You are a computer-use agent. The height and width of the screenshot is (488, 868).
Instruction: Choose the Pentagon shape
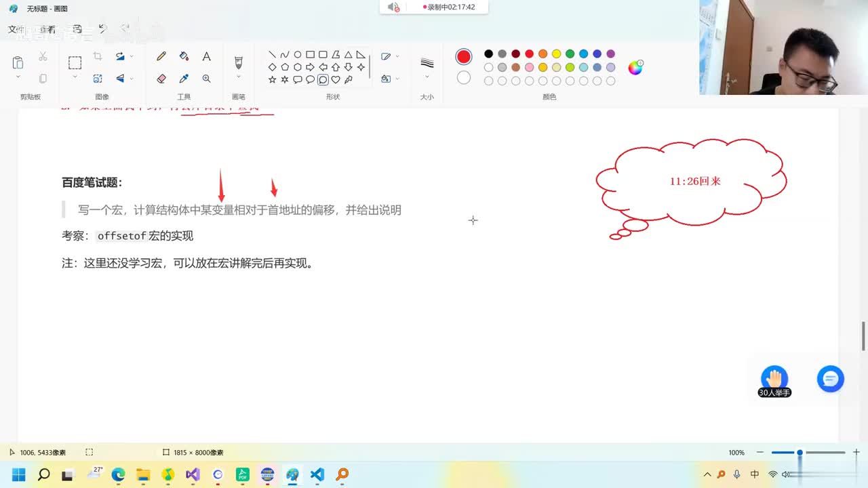(285, 67)
